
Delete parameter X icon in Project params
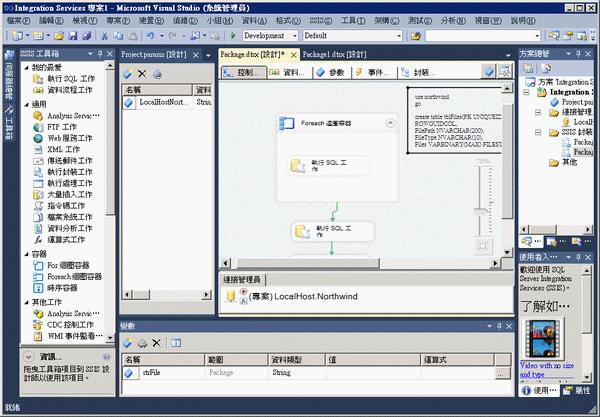pyautogui.click(x=142, y=73)
